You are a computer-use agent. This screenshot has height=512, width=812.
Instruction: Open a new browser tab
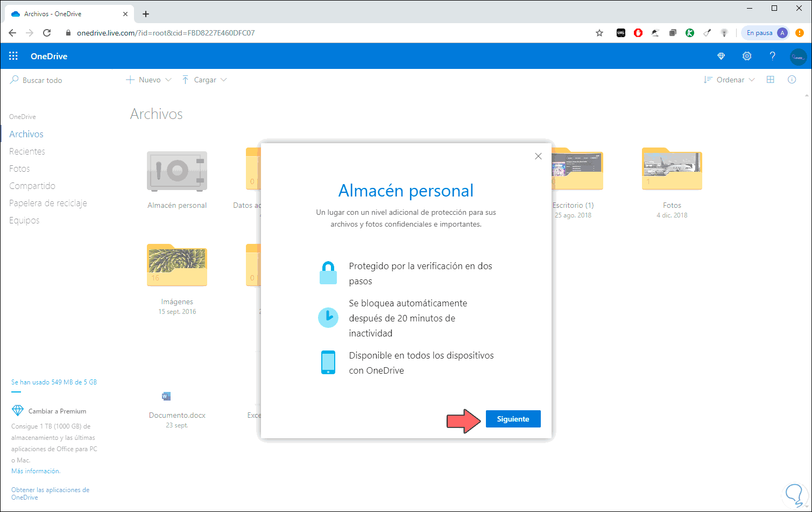tap(146, 14)
